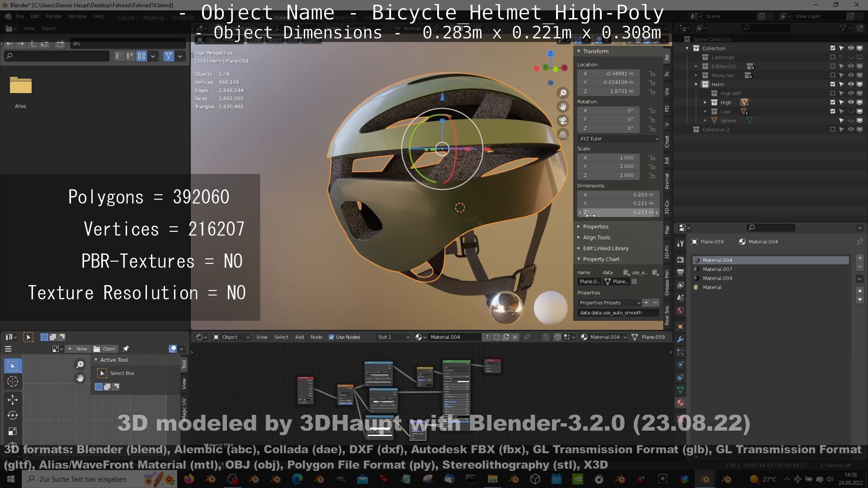Expand the High collection in outliner
Screen dimensions: 868x488
(705, 103)
